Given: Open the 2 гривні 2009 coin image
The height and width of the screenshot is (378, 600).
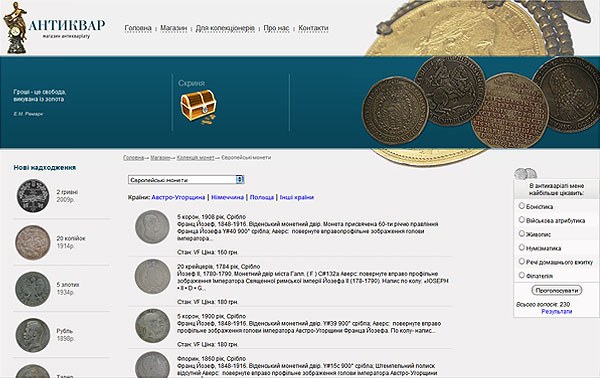Looking at the screenshot, I should point(33,196).
